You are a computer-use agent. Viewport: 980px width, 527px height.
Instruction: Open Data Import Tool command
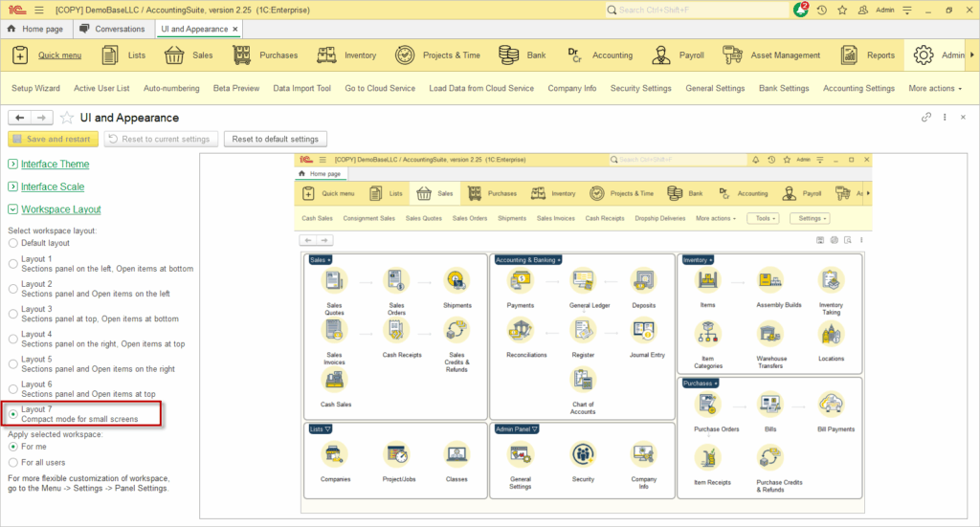coord(301,88)
